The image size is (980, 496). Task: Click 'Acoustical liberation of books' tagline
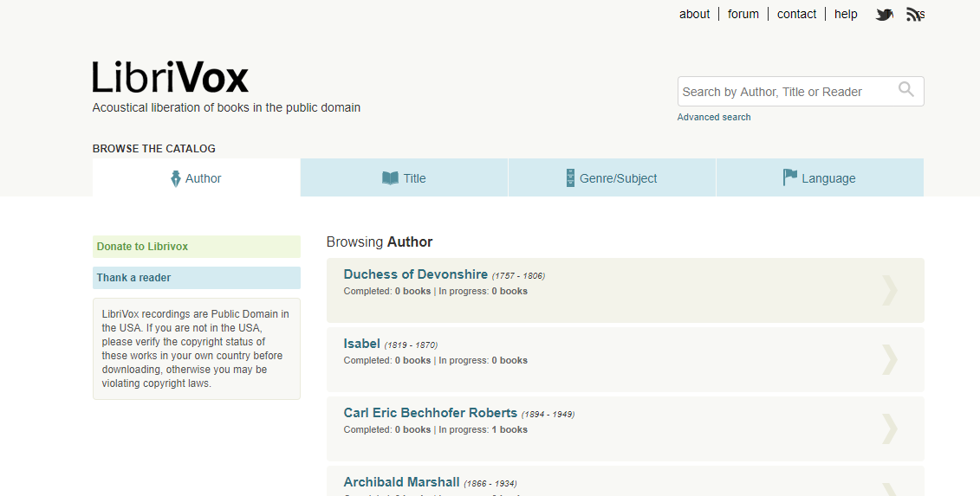click(226, 107)
